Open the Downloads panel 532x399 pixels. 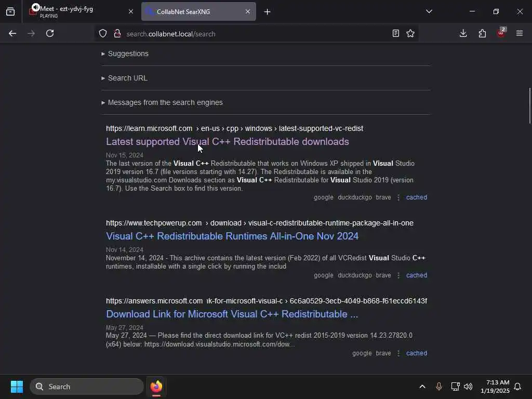[x=463, y=33]
